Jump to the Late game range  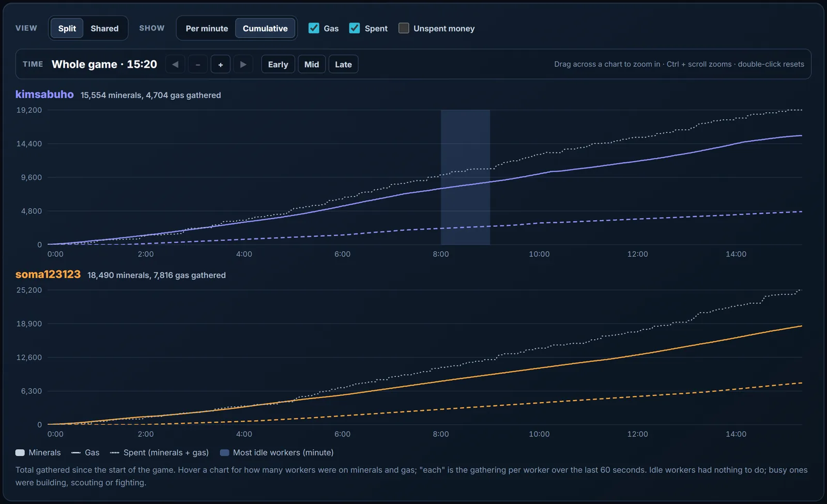(x=343, y=65)
